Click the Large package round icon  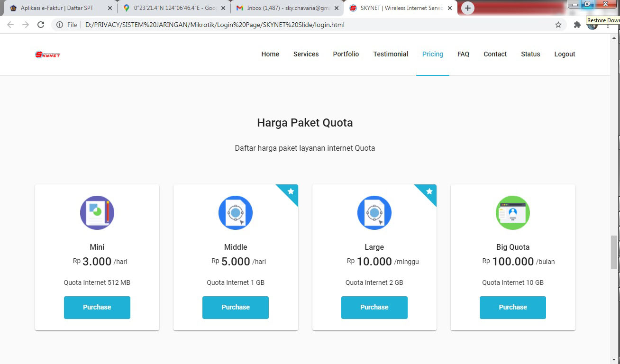click(374, 213)
